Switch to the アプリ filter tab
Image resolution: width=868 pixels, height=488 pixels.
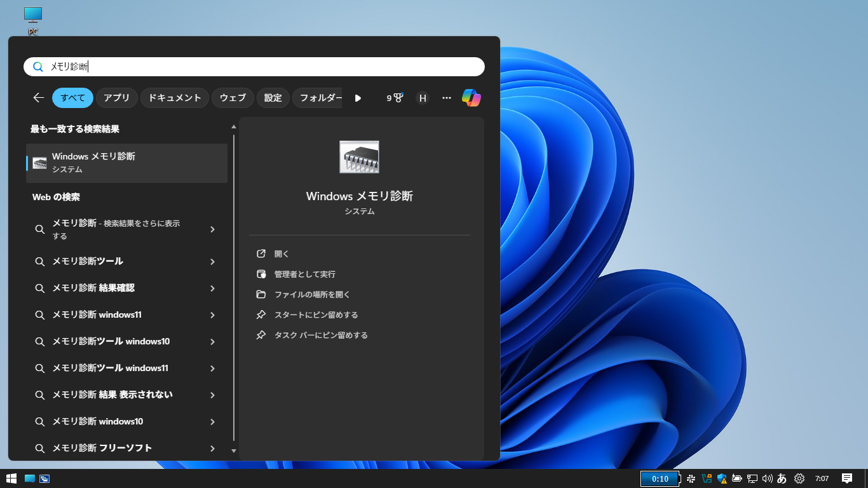(x=116, y=98)
